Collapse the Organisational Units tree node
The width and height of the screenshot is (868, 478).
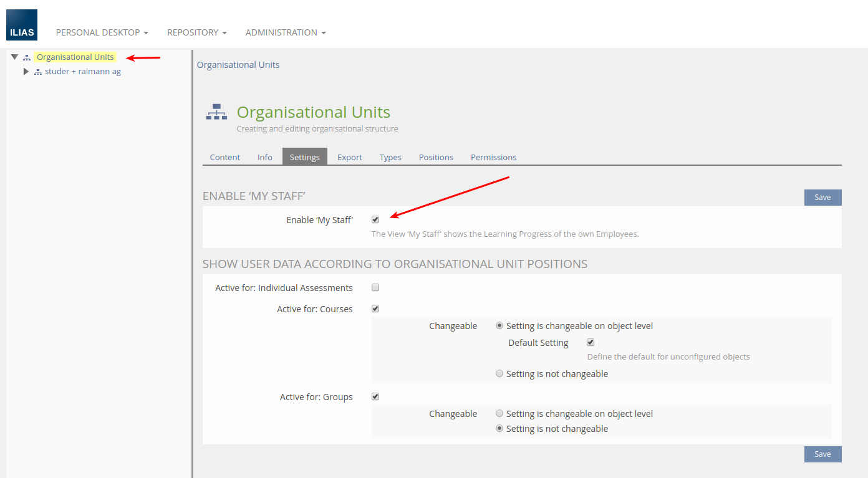14,57
